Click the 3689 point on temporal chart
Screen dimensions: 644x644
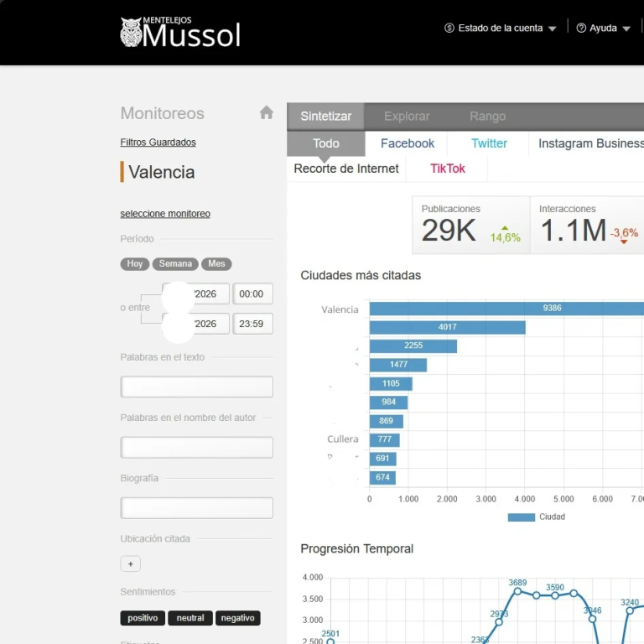pyautogui.click(x=517, y=591)
